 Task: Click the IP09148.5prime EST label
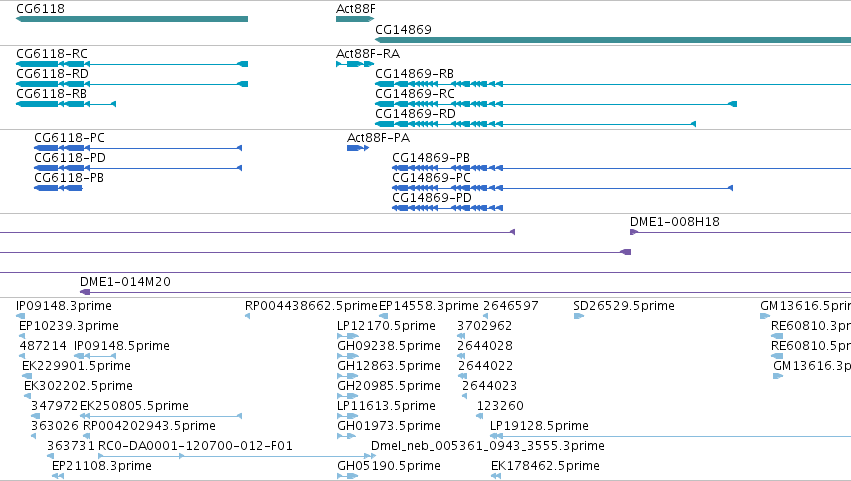pyautogui.click(x=122, y=346)
